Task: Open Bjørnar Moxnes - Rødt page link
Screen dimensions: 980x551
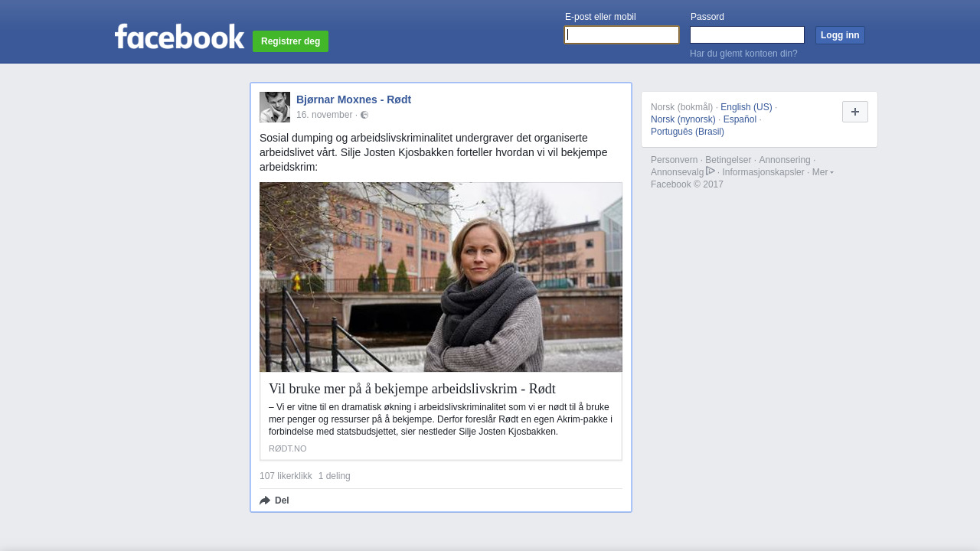Action: pyautogui.click(x=354, y=99)
